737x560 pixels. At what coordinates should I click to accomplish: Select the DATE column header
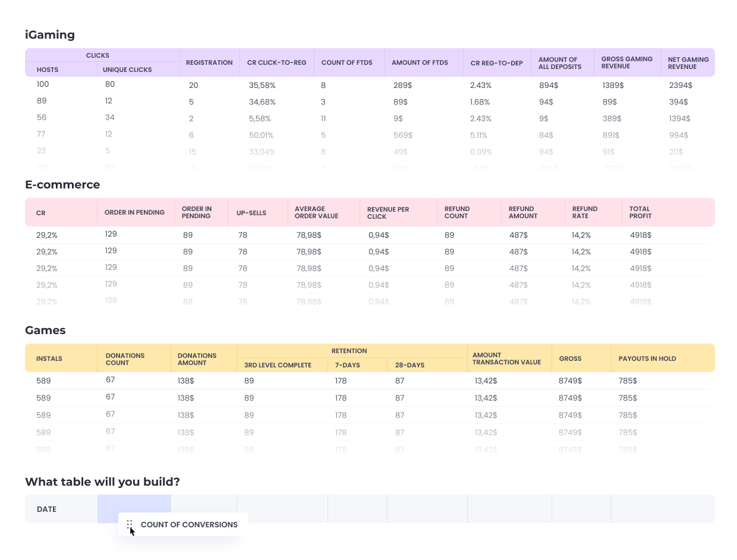(47, 509)
